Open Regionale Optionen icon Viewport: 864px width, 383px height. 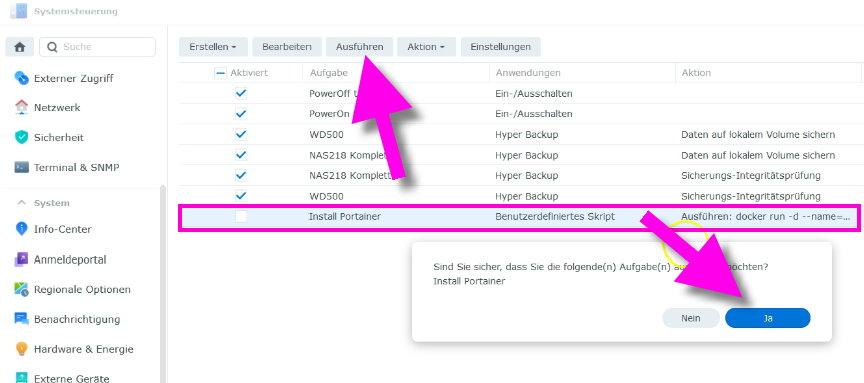click(21, 289)
